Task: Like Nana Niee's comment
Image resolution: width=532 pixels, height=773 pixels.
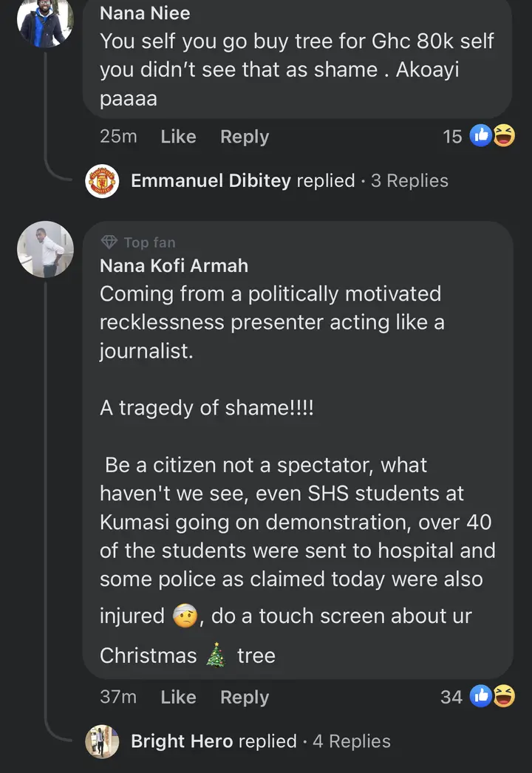Action: point(178,137)
